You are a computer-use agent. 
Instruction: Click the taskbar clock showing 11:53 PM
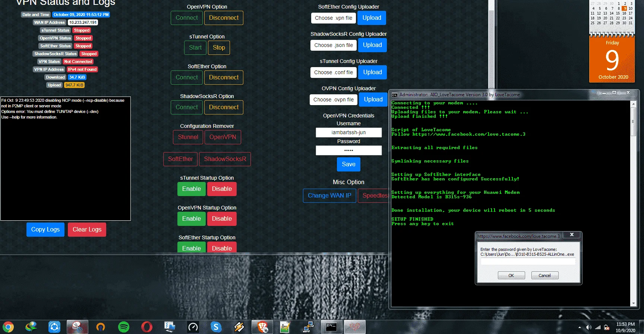coord(625,327)
